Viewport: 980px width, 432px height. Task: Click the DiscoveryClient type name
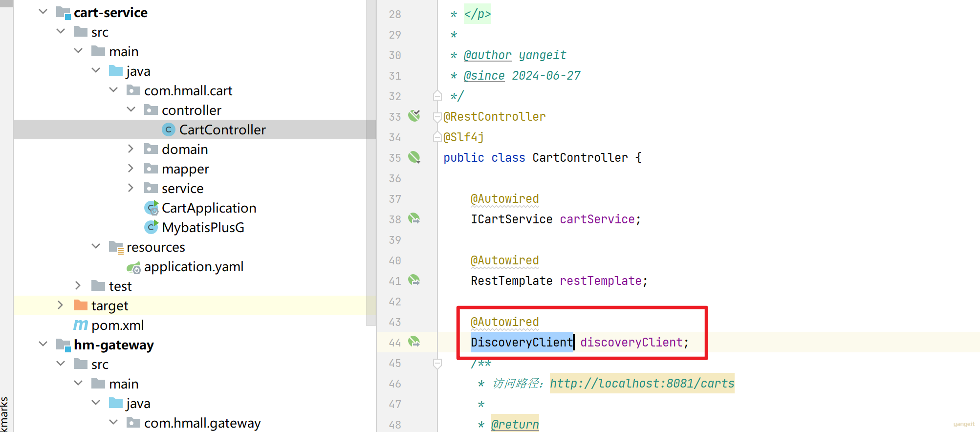pos(522,342)
